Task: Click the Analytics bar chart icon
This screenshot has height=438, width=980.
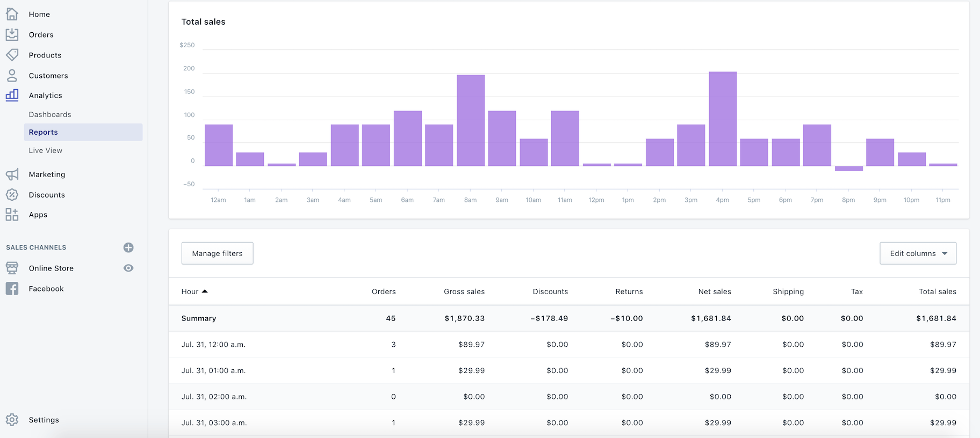Action: pos(12,95)
